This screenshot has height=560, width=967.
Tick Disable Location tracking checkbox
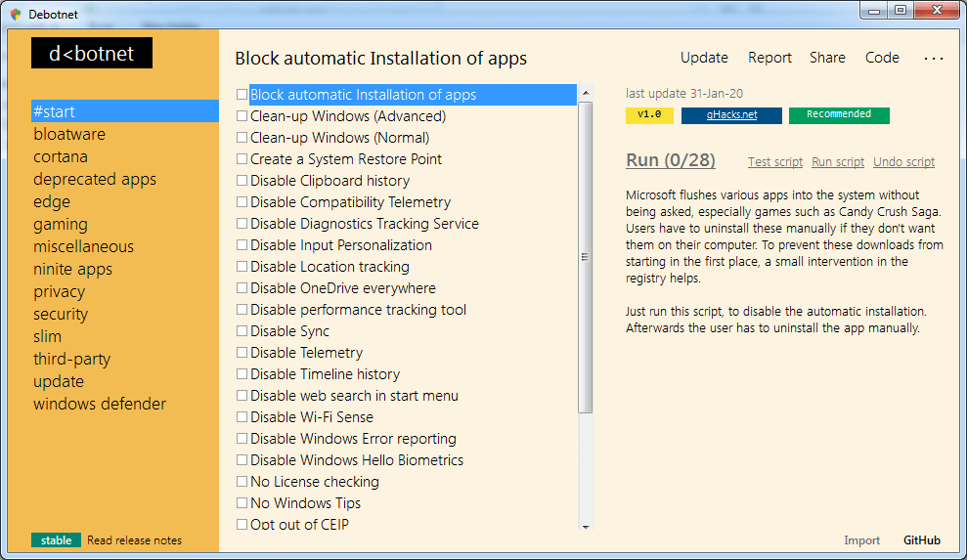click(242, 267)
